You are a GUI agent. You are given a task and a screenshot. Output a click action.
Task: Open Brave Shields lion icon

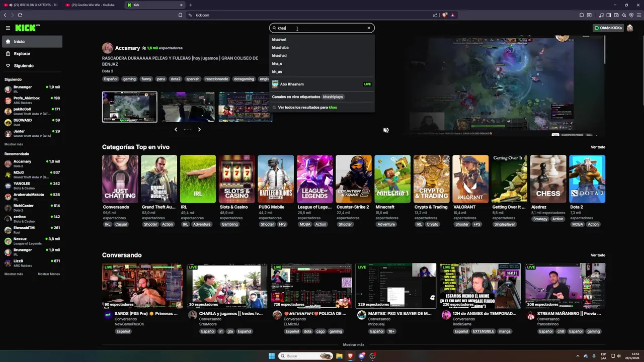click(444, 15)
